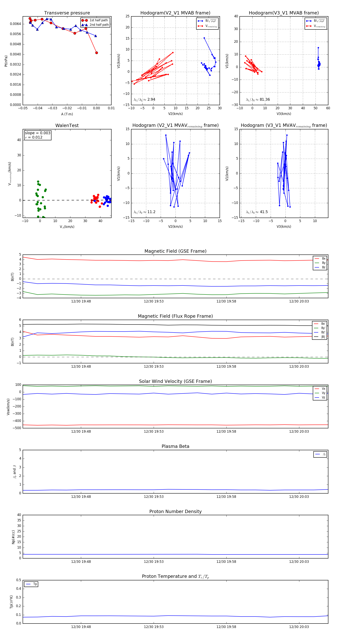Click the 'Np(#/cc)' y-axis label
Screen dimensions: 351x644
(13, 537)
